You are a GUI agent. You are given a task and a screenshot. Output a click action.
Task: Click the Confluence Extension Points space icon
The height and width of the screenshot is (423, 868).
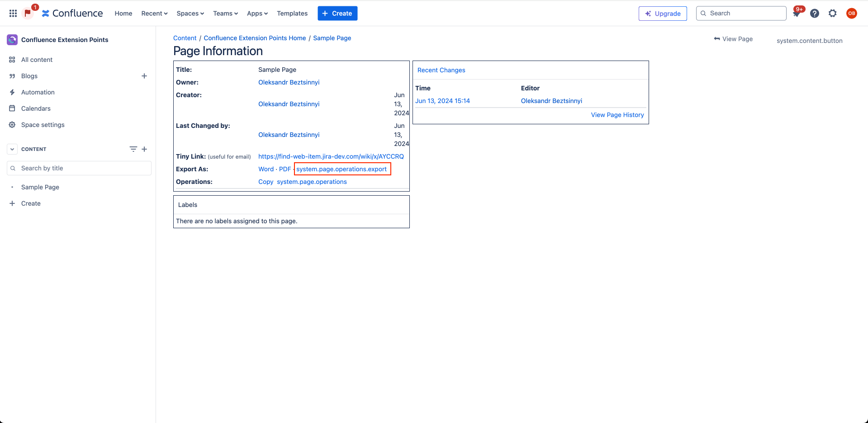(12, 40)
